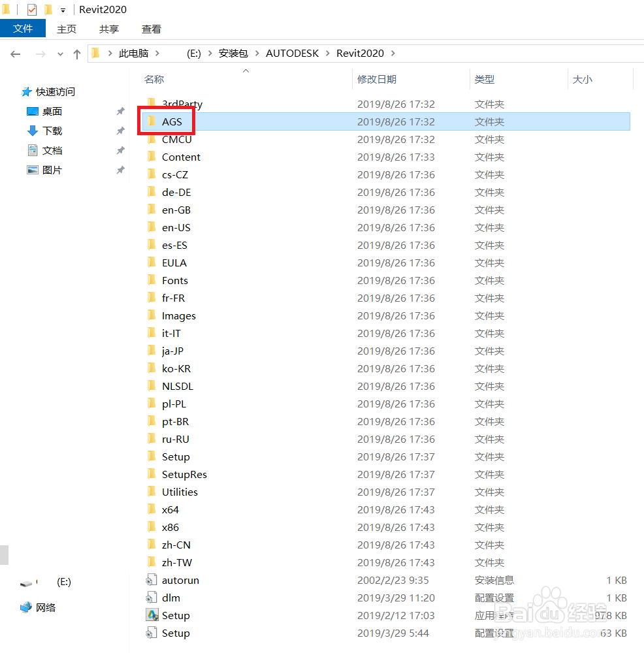Click AUTODESK in the address path
Screen dimensions: 644x655
[292, 53]
